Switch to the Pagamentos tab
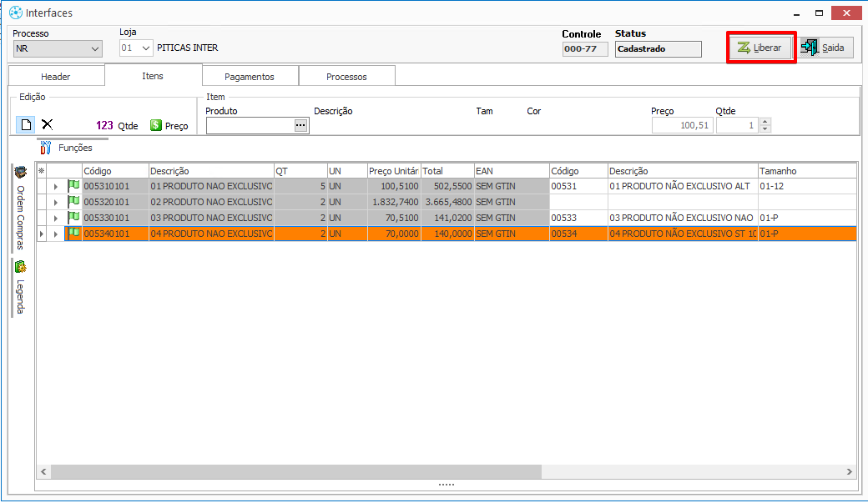 pyautogui.click(x=249, y=77)
